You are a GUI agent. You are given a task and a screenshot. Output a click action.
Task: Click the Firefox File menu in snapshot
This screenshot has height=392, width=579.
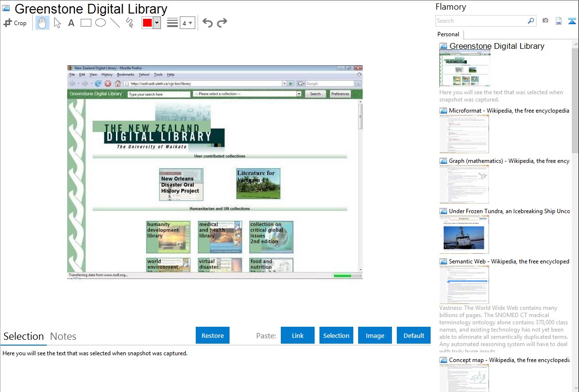pos(72,74)
